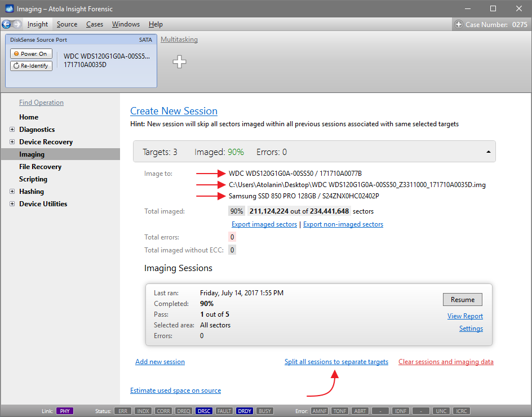Open the View Report link
The height and width of the screenshot is (417, 532).
pyautogui.click(x=465, y=316)
